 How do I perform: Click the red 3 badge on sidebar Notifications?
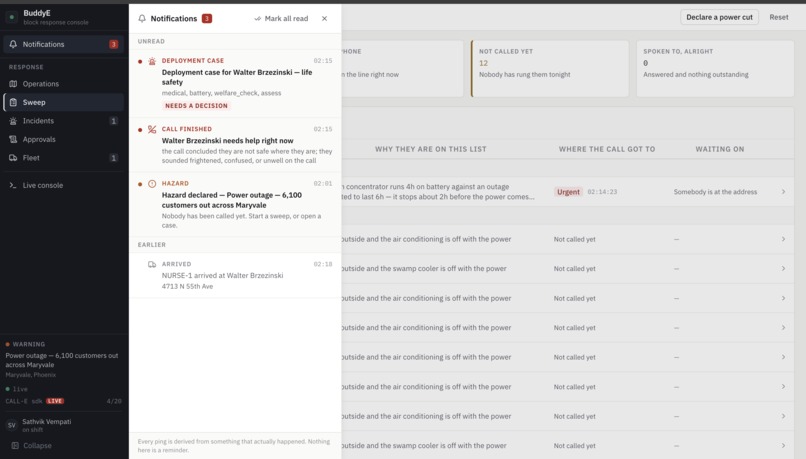114,44
